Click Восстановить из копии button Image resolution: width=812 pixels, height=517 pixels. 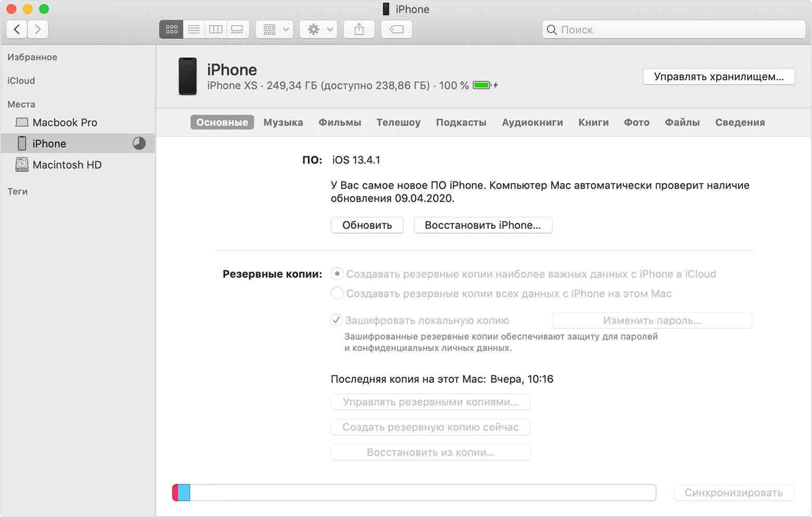pyautogui.click(x=430, y=453)
